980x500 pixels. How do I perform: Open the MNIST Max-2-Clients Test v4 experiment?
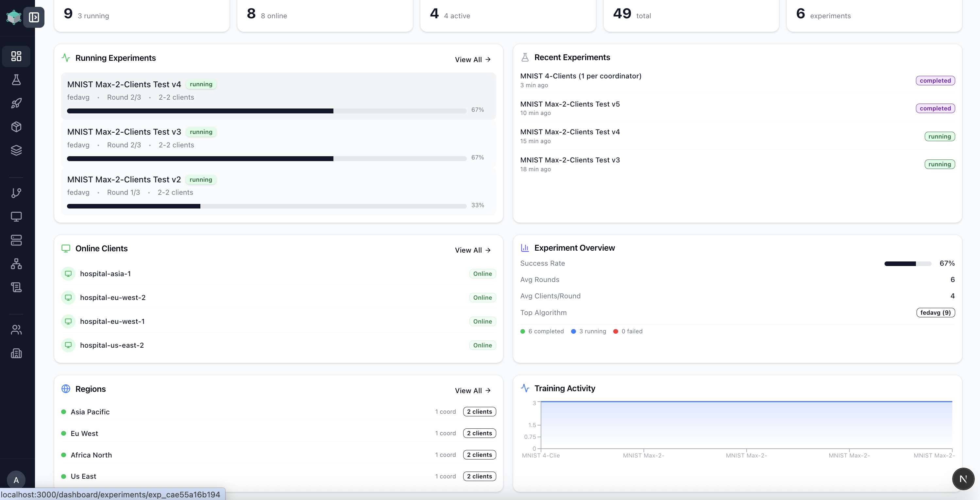(x=124, y=84)
